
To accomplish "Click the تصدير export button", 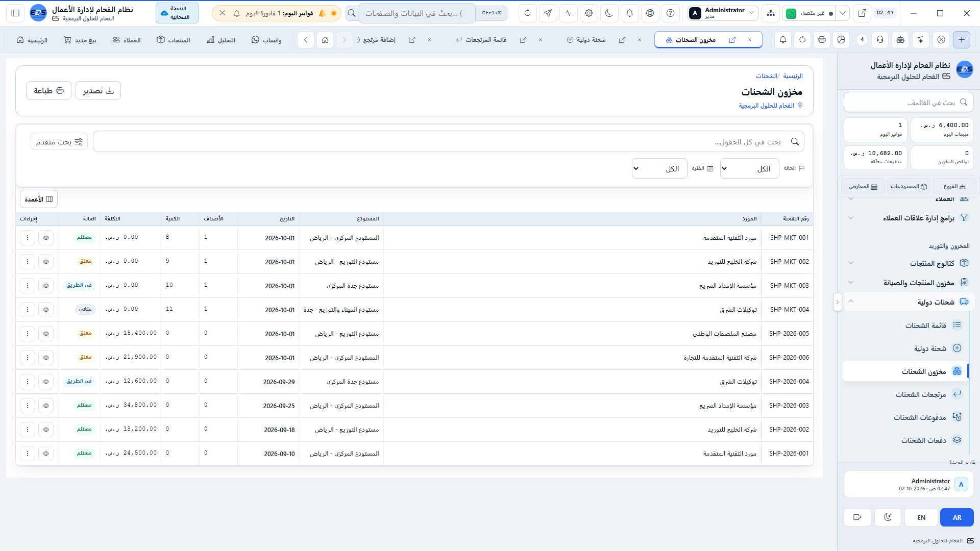I will click(x=98, y=91).
